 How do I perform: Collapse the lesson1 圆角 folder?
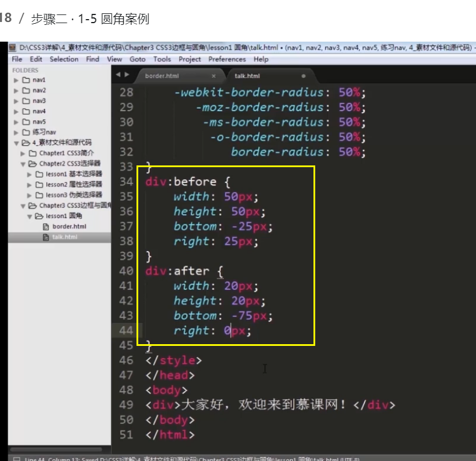click(29, 216)
